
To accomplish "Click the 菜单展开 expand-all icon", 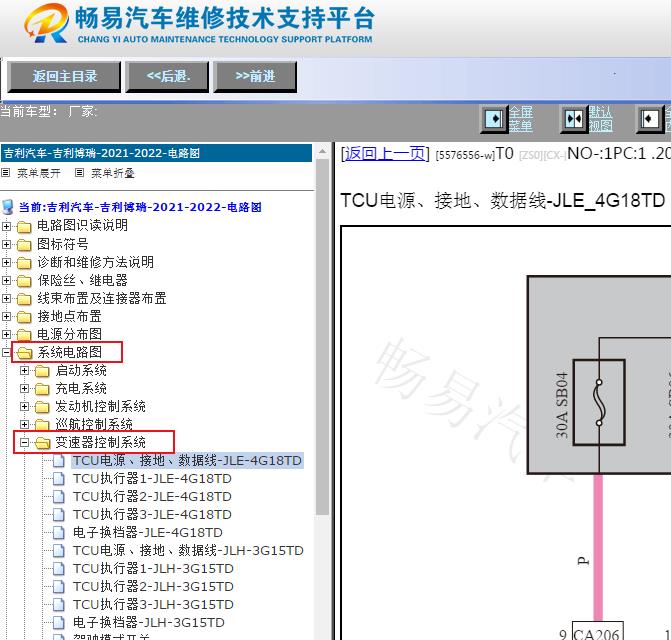I will coord(6,173).
